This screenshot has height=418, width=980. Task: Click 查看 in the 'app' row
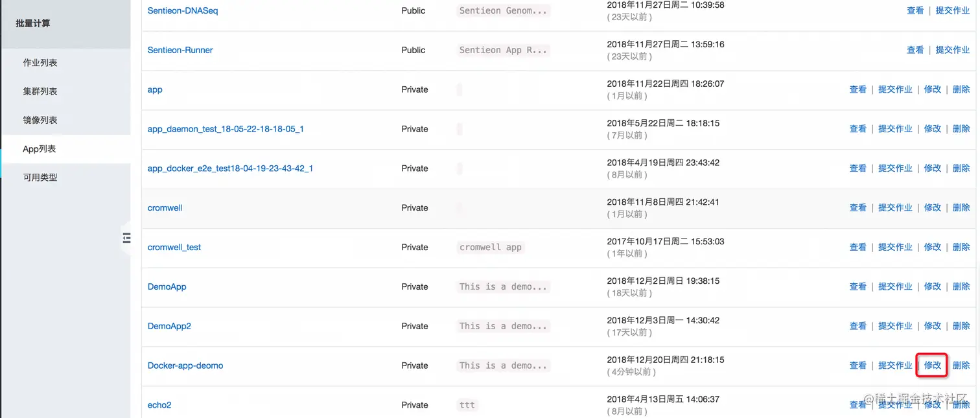tap(858, 89)
